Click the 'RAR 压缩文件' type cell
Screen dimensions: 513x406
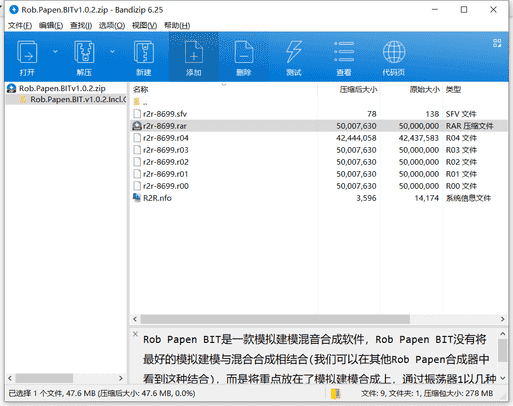469,126
